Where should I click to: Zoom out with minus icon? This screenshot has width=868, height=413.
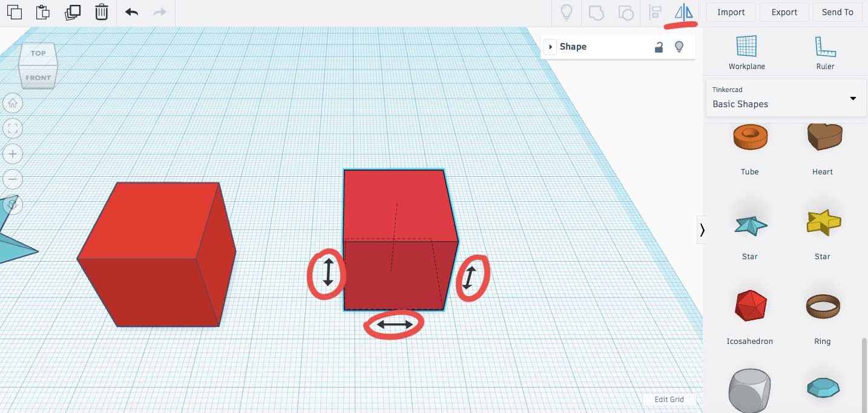pyautogui.click(x=13, y=179)
